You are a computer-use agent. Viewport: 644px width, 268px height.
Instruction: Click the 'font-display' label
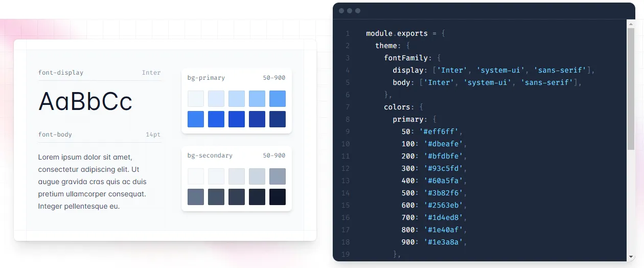(x=61, y=73)
